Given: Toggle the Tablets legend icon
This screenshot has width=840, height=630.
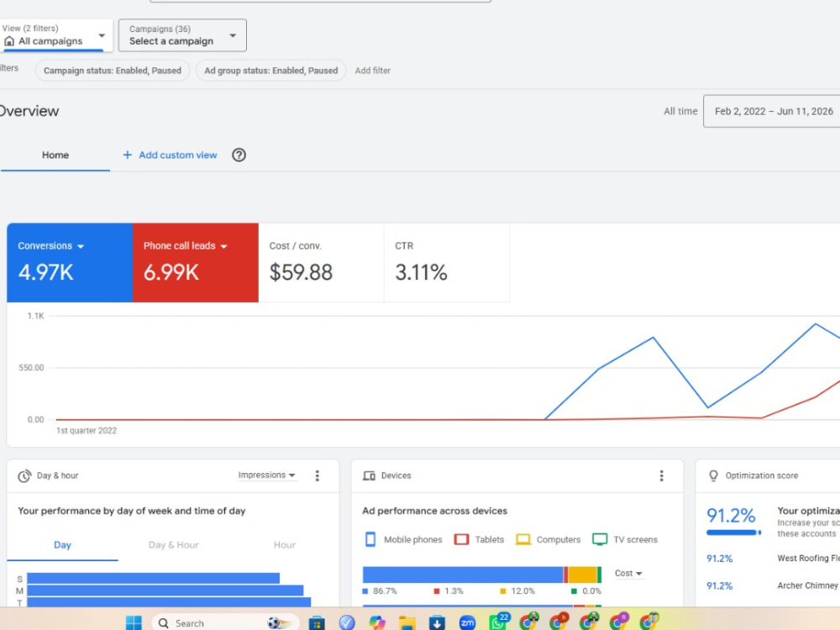Looking at the screenshot, I should point(461,539).
